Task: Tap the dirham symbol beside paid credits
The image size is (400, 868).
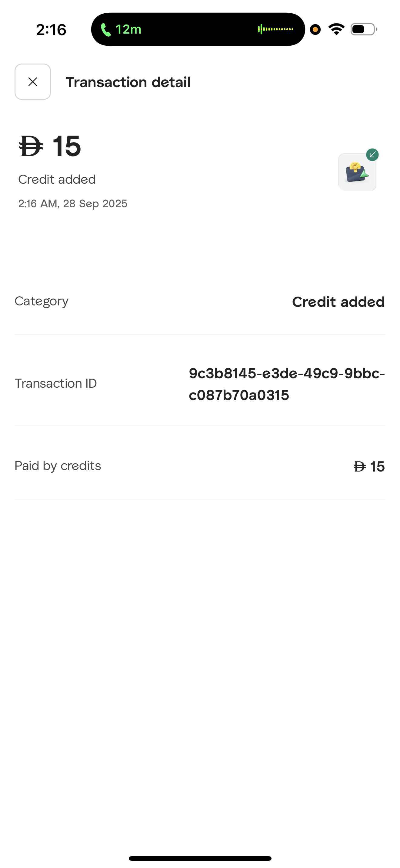Action: pyautogui.click(x=360, y=467)
